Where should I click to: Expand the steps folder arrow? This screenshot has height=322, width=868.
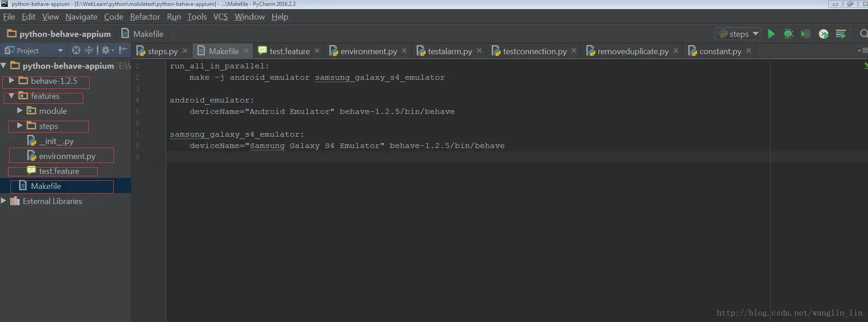click(20, 126)
